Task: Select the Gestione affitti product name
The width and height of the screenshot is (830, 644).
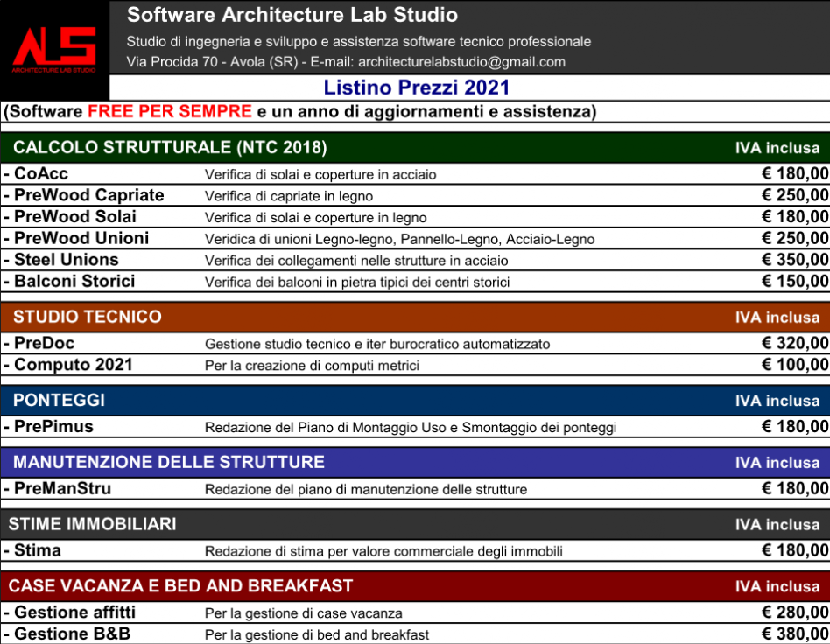Action: 74,612
